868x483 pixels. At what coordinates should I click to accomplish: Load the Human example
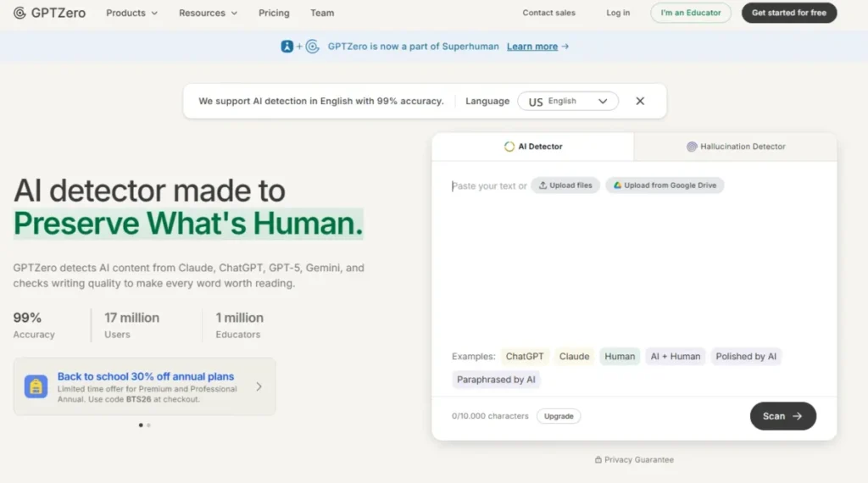pos(620,356)
